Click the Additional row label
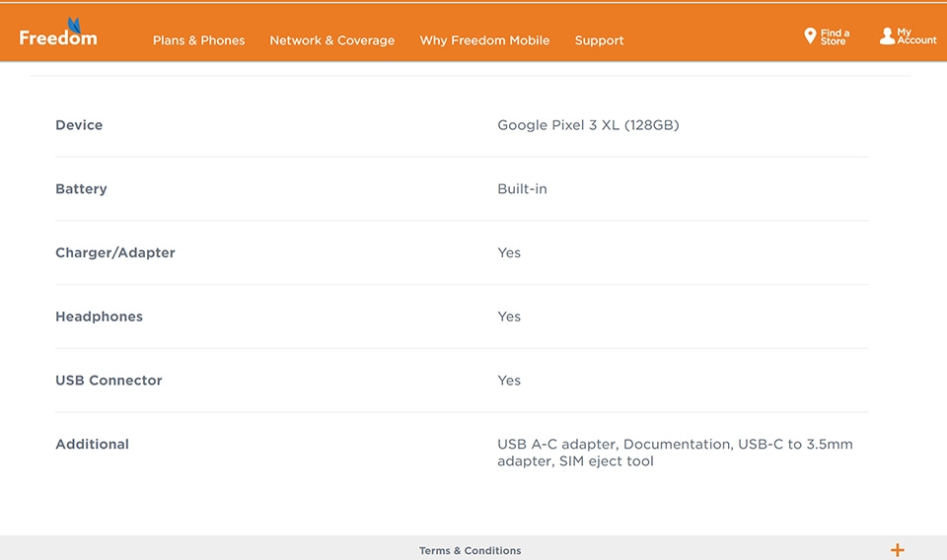947x560 pixels. [93, 444]
